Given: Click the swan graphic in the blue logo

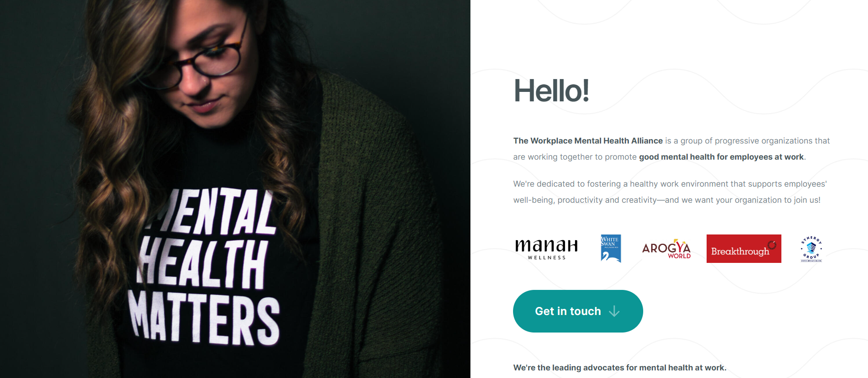Looking at the screenshot, I should tap(609, 256).
